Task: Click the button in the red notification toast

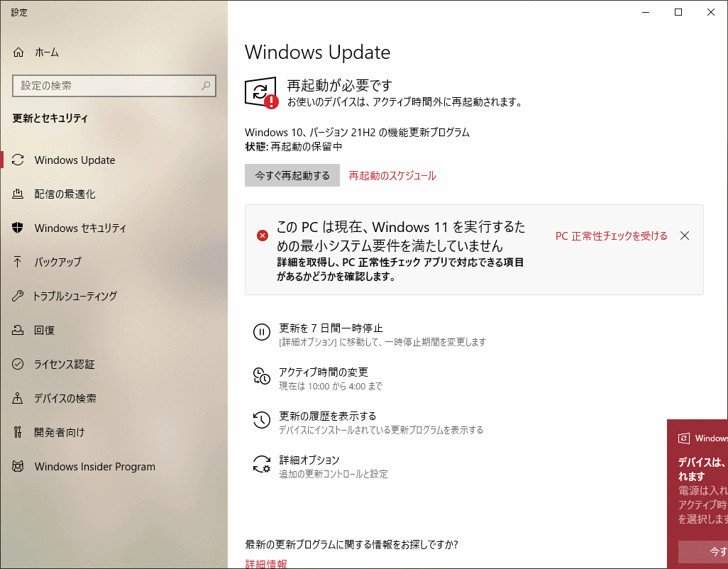Action: coord(703,551)
